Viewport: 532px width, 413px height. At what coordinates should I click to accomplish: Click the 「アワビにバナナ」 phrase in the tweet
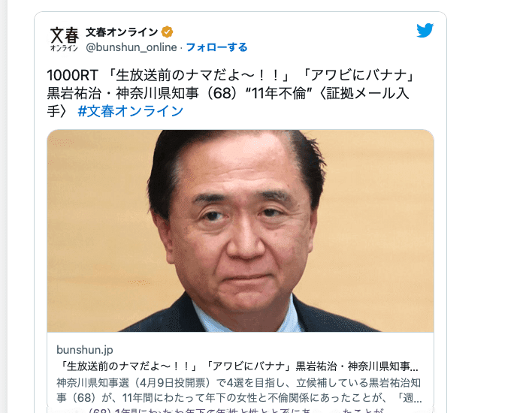(357, 75)
